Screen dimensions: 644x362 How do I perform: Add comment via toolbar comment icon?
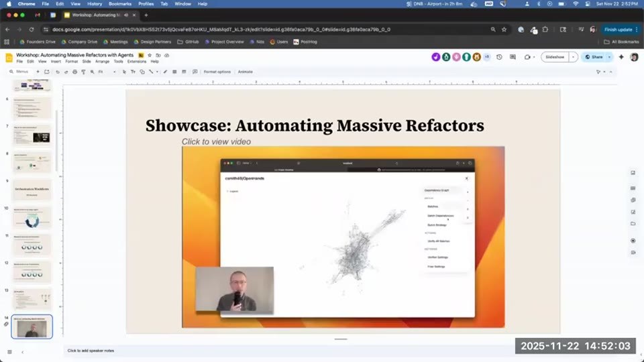tap(195, 72)
